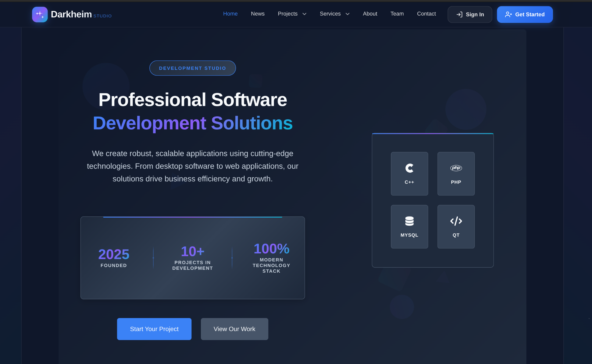Open the Projects menu label

coord(287,14)
